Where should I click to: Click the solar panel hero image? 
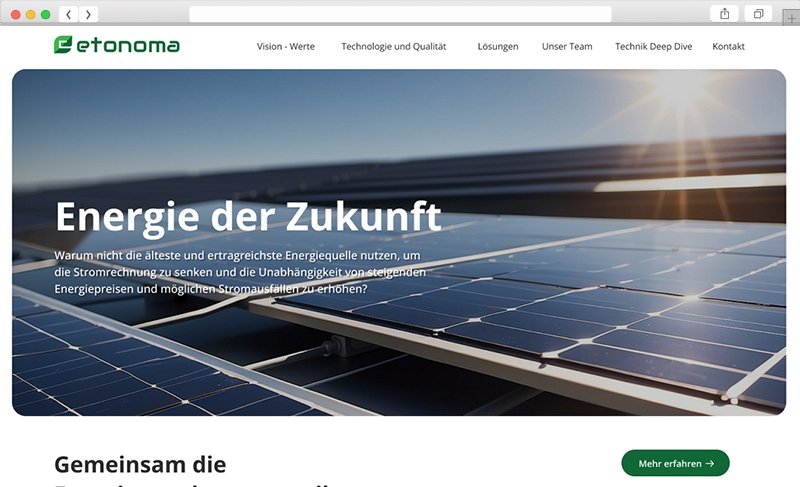399,243
